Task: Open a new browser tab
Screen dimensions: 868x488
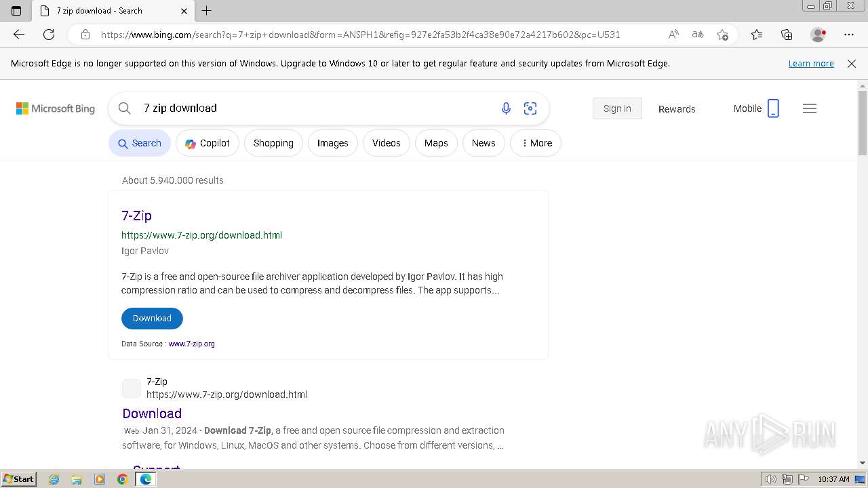Action: tap(207, 11)
